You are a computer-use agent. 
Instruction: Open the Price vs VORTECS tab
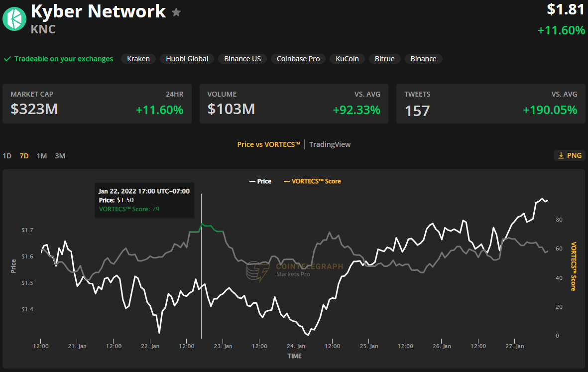(268, 144)
